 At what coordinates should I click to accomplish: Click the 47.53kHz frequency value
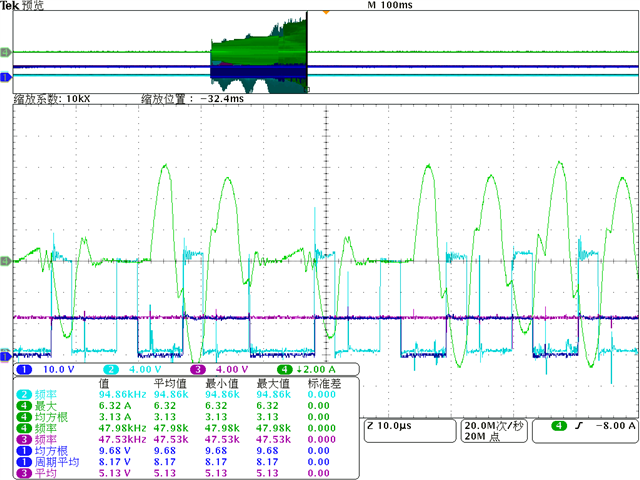122,440
